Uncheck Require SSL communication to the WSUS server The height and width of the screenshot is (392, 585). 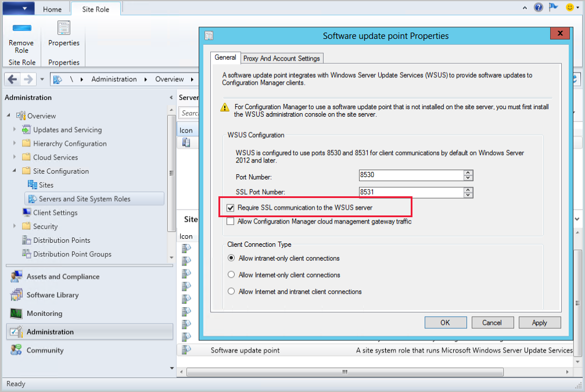tap(231, 207)
